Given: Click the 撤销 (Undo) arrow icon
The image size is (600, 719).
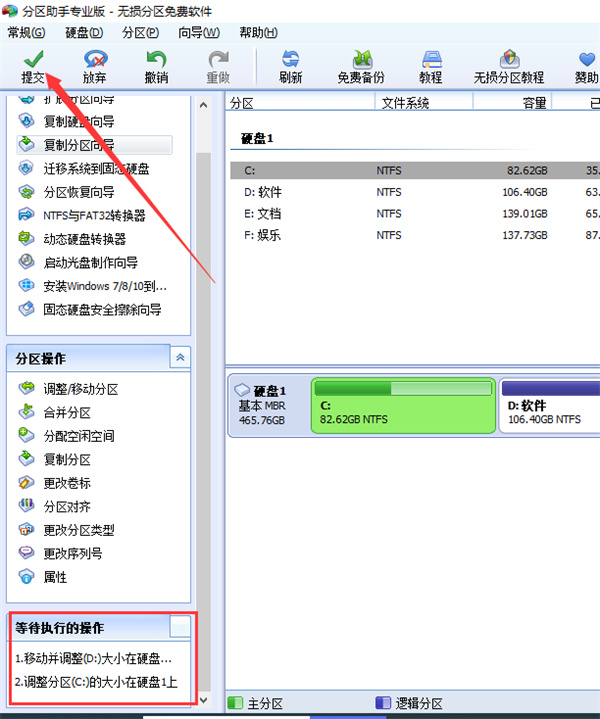Looking at the screenshot, I should pyautogui.click(x=156, y=58).
